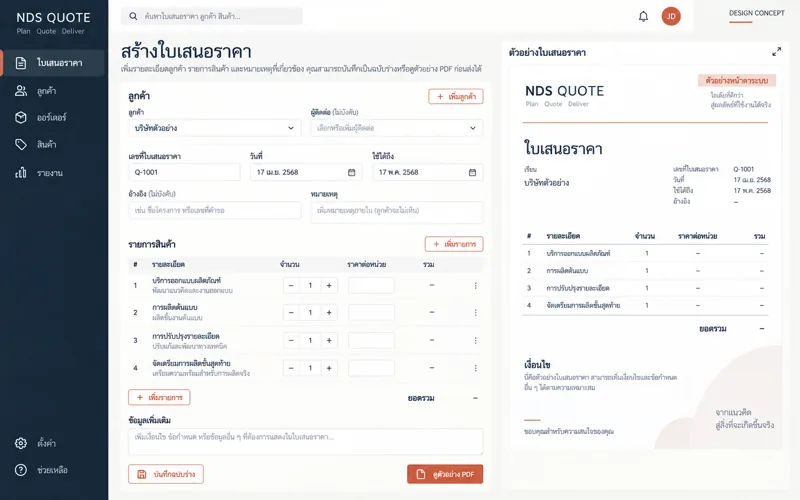The image size is (800, 500).
Task: Click the ใช้ได้ถึง 17 พ.ค. 2568 date field
Action: (428, 172)
